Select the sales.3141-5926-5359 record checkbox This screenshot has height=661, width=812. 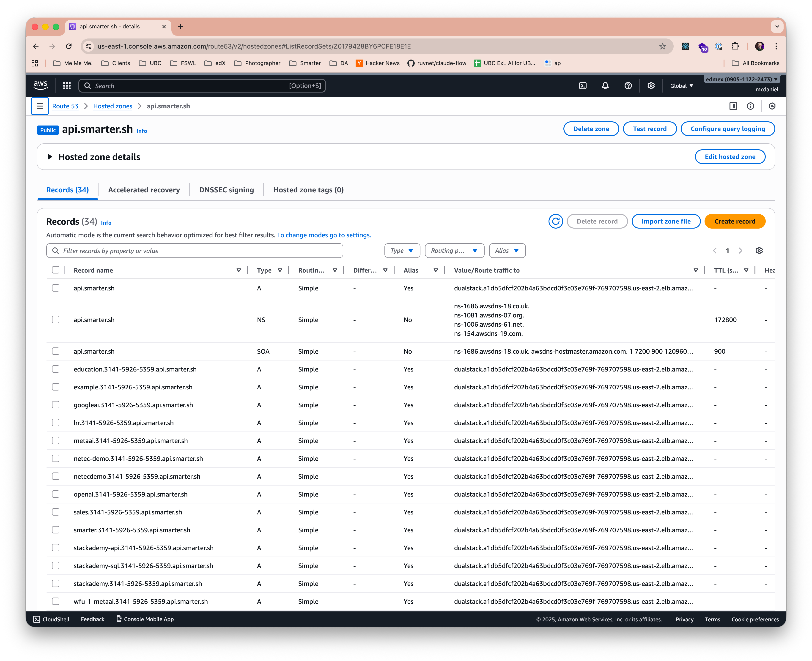56,512
